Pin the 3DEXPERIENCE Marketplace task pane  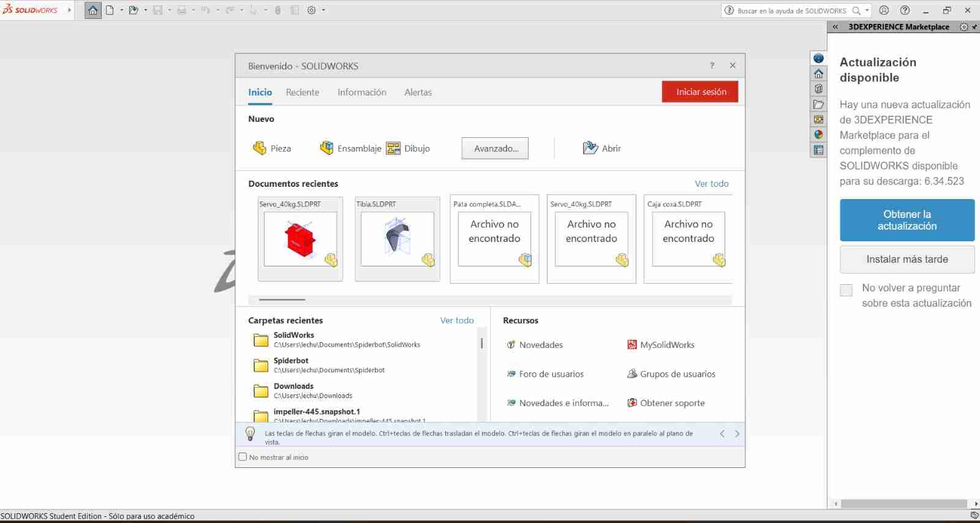coord(974,27)
